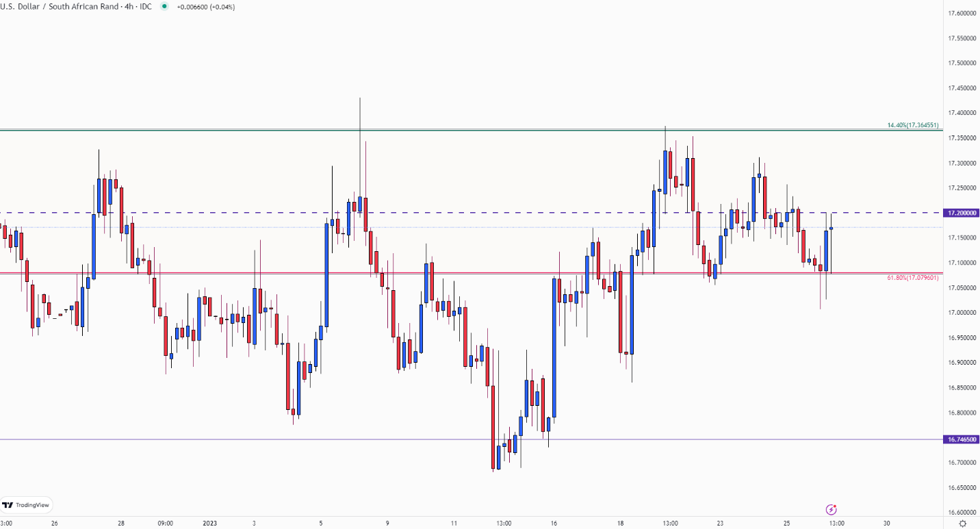Open the pink lightning event marker

[x=831, y=509]
